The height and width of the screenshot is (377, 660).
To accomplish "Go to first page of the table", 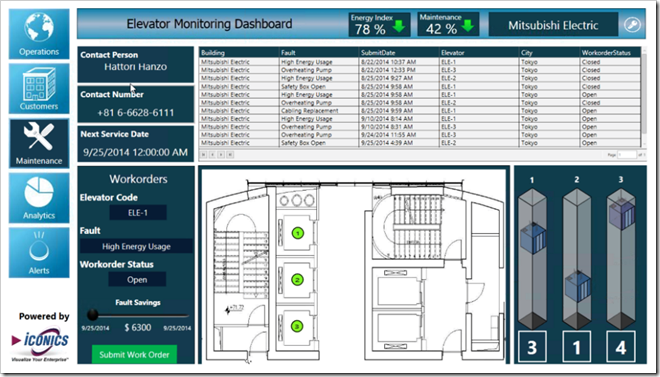I will pos(204,154).
